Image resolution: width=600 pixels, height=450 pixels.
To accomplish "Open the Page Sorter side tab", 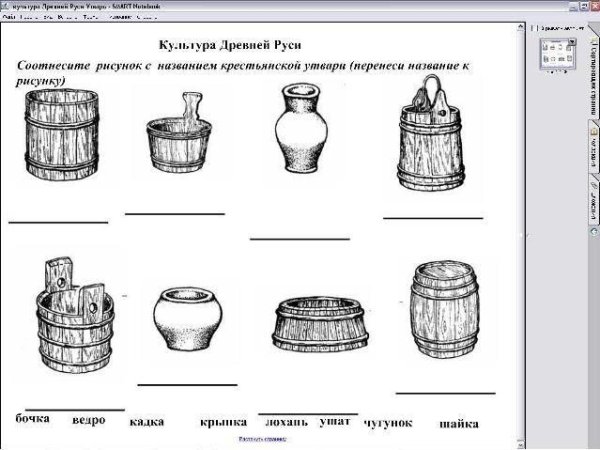I will (x=593, y=78).
